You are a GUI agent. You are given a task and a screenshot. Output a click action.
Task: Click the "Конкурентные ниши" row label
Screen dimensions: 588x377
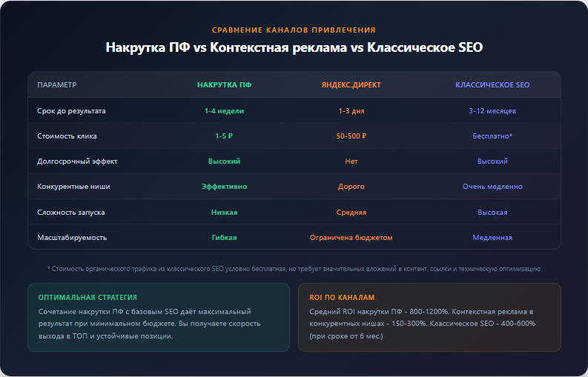click(73, 187)
